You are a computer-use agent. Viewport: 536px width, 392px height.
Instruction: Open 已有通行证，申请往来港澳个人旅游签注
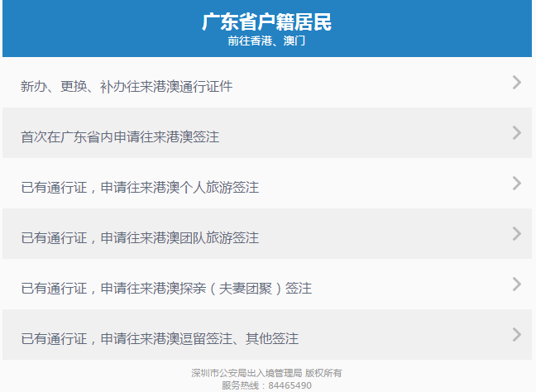tap(140, 188)
